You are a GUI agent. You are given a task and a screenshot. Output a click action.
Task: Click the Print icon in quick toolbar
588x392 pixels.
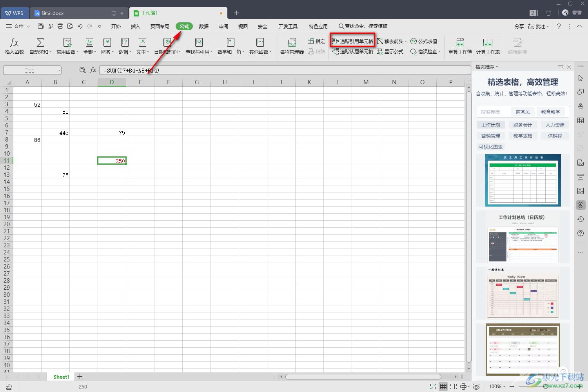(60, 26)
